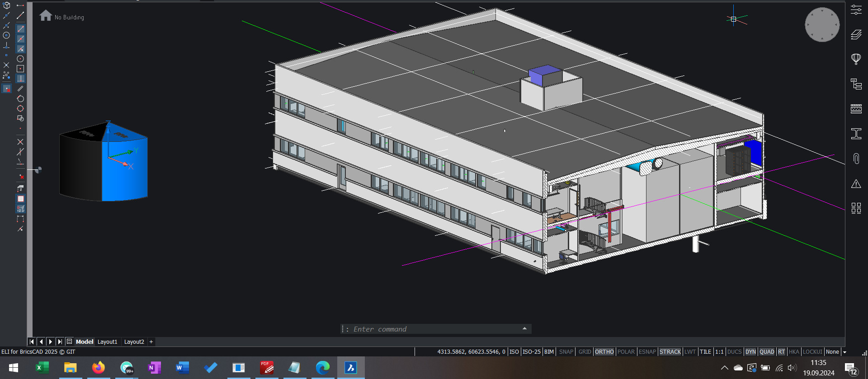868x379 pixels.
Task: Toggle SNAP in status bar
Action: click(566, 351)
